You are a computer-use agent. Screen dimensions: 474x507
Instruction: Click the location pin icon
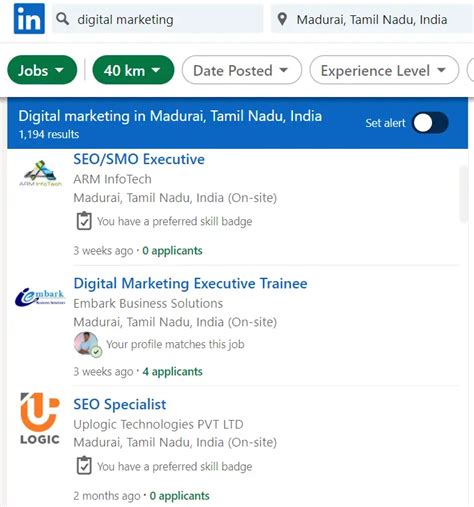[x=282, y=19]
